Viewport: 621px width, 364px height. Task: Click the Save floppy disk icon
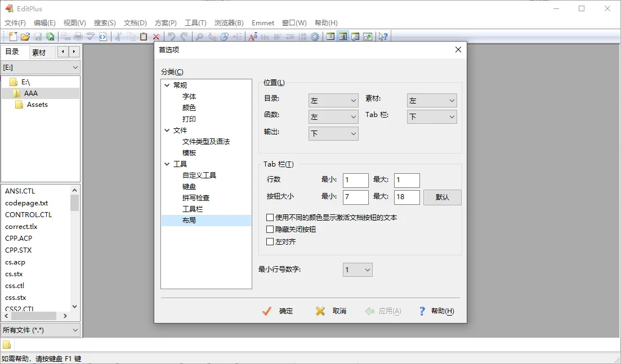click(x=38, y=37)
